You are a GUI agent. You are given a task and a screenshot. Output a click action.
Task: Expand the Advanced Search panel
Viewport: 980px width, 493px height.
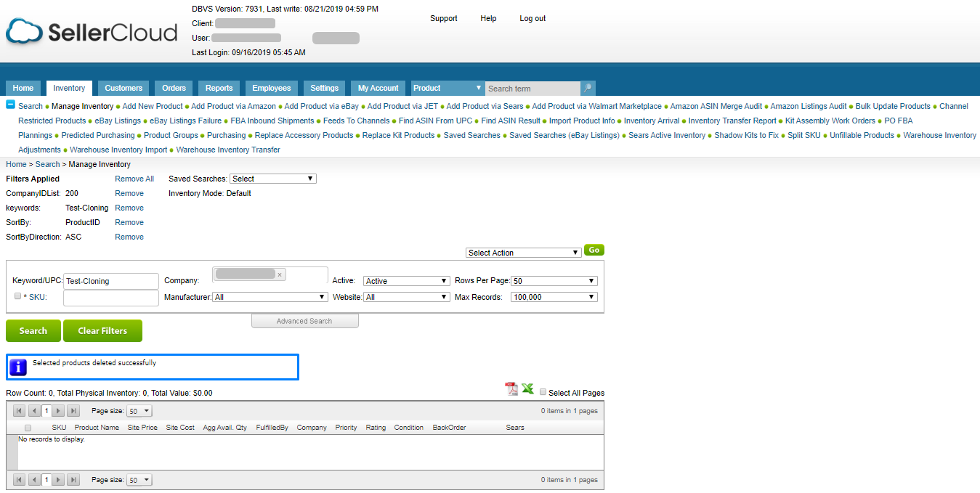tap(305, 321)
